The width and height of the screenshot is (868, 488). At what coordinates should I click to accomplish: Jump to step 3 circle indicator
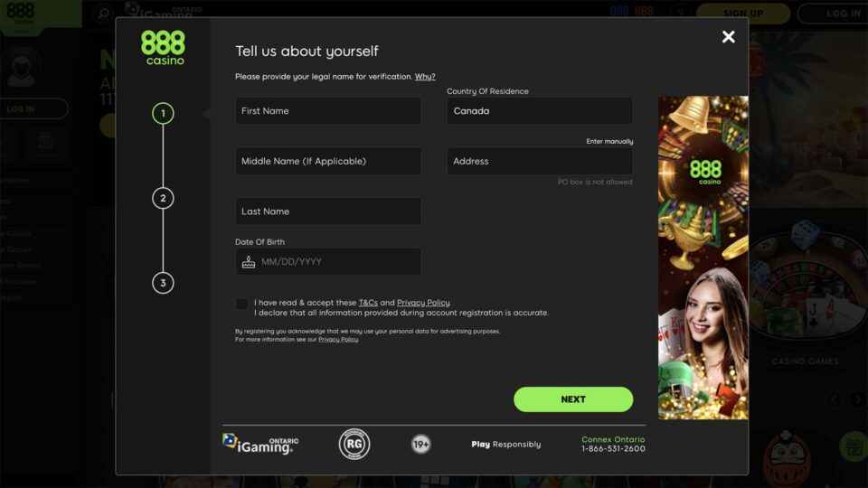[x=163, y=283]
